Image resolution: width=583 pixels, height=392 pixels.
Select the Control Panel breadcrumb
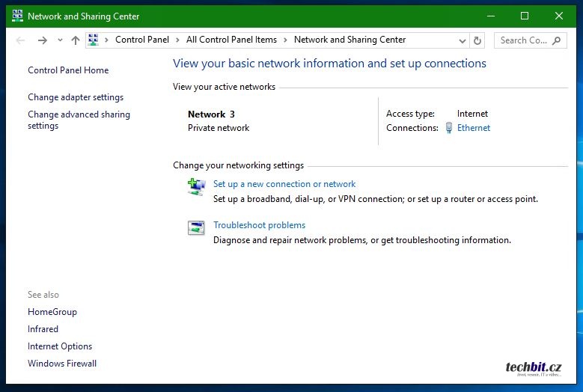coord(142,40)
